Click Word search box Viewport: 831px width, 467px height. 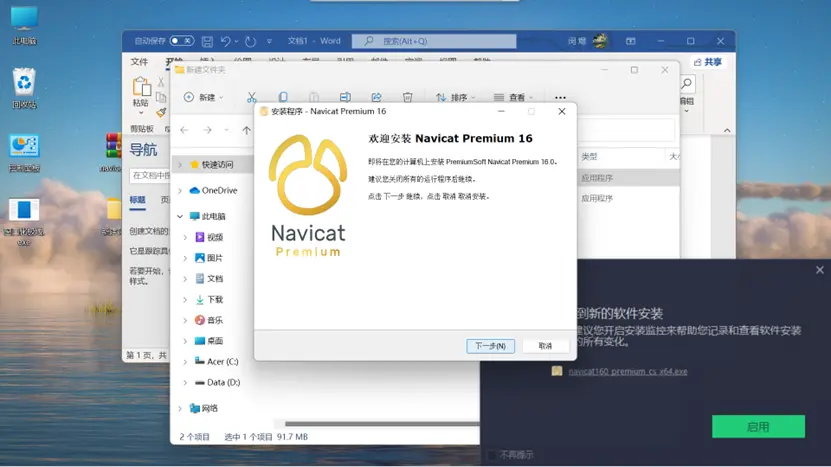pyautogui.click(x=434, y=41)
